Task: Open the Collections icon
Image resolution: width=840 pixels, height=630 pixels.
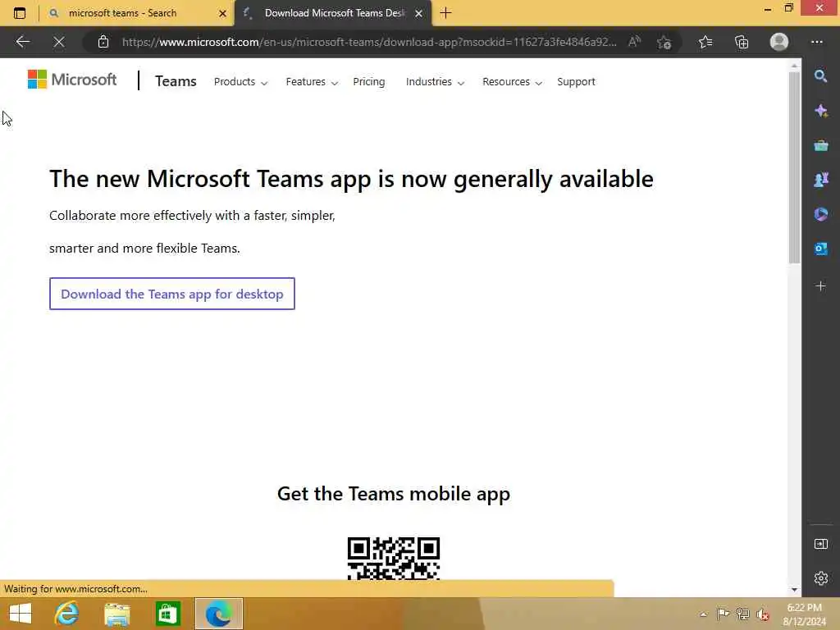Action: click(x=742, y=42)
